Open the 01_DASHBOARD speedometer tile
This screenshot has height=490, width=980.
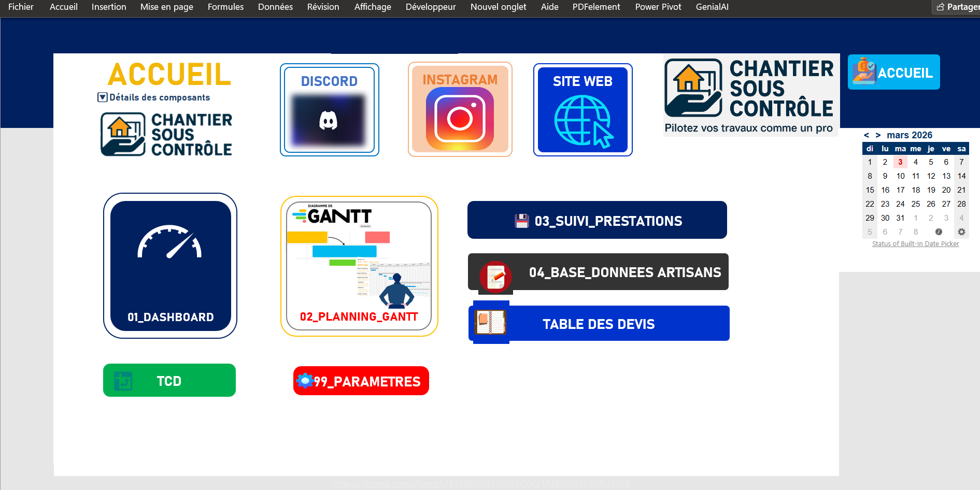tap(171, 266)
